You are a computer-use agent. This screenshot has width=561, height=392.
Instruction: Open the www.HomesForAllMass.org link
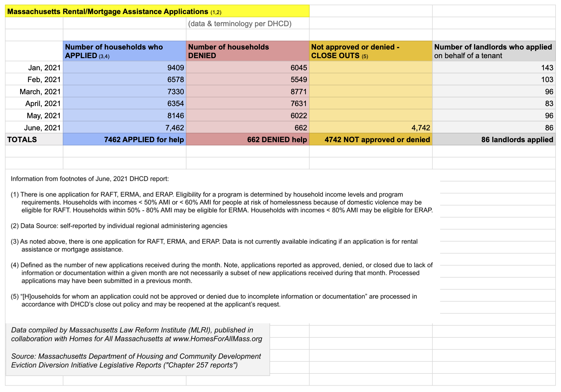point(217,339)
